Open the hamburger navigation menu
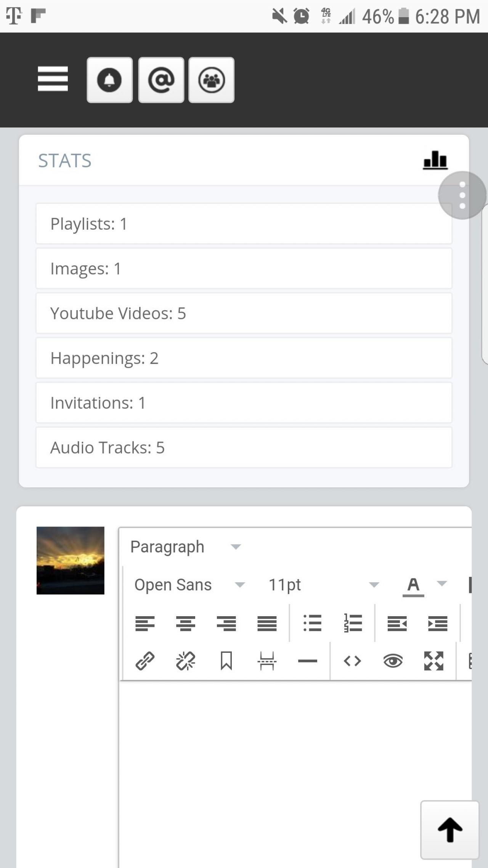Screen dimensions: 488x868 point(53,79)
